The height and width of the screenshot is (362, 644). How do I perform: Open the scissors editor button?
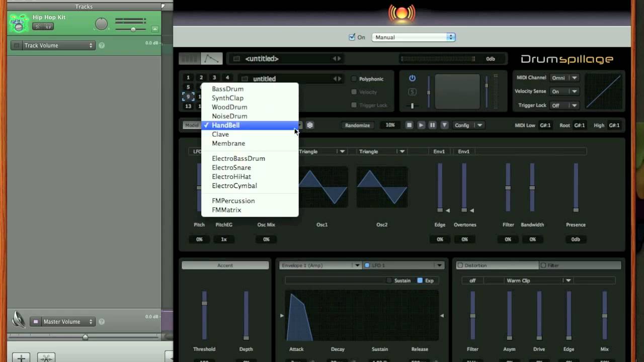click(46, 358)
